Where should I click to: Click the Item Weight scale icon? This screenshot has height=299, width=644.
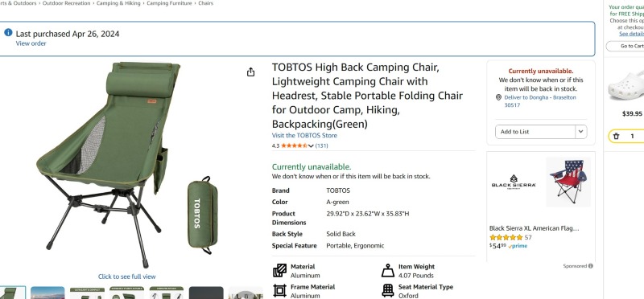pos(388,271)
